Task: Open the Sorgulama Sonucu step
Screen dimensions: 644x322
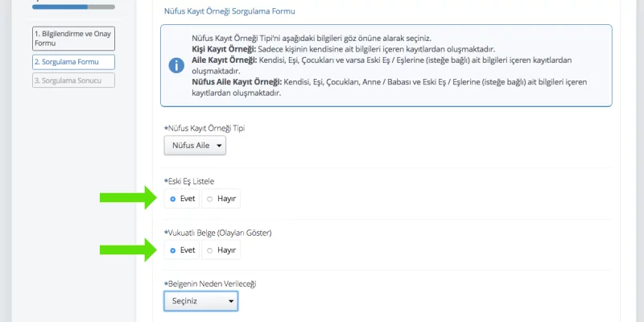Action: coord(73,80)
